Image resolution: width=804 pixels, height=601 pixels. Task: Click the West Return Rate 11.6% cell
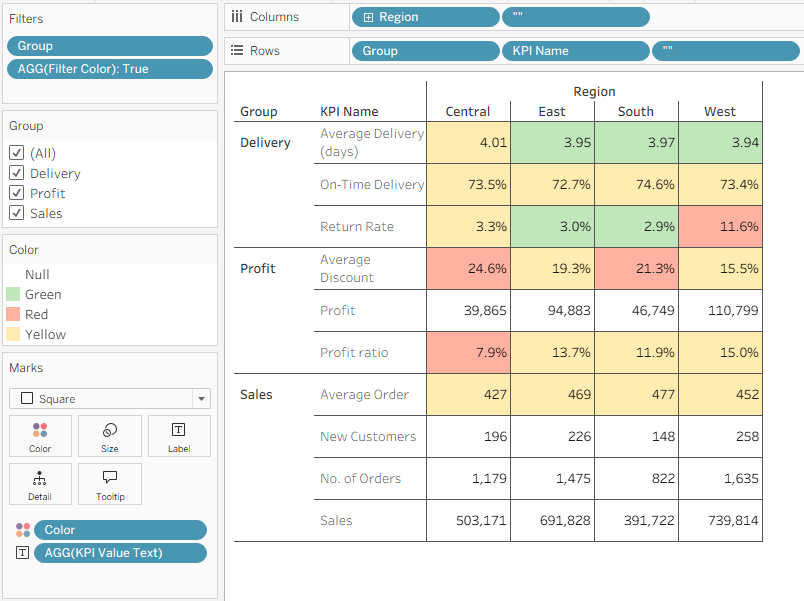click(720, 226)
